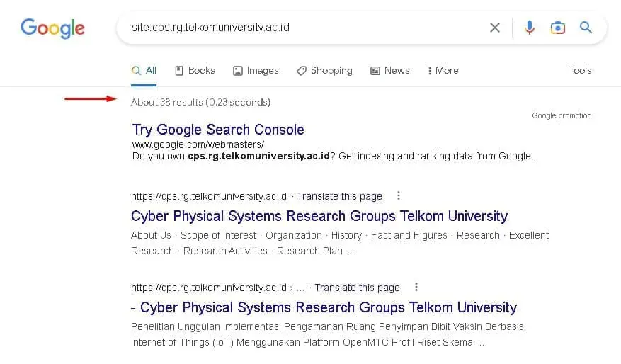Switch to Books tab

(195, 71)
